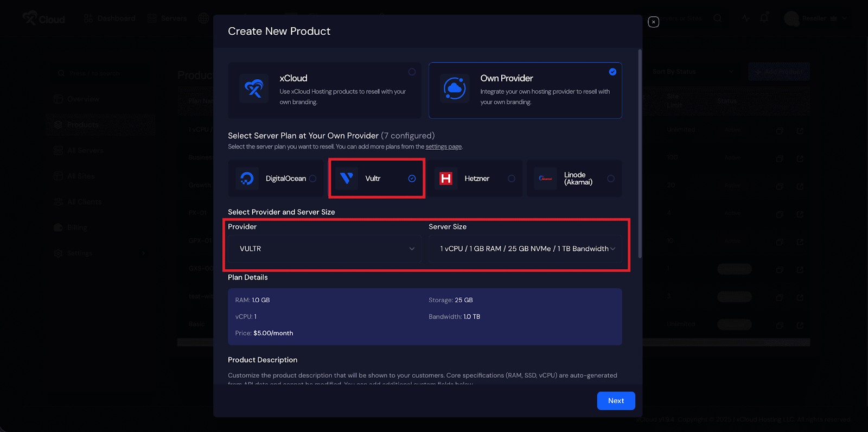
Task: Click the Hetzner logo icon
Action: coord(446,179)
